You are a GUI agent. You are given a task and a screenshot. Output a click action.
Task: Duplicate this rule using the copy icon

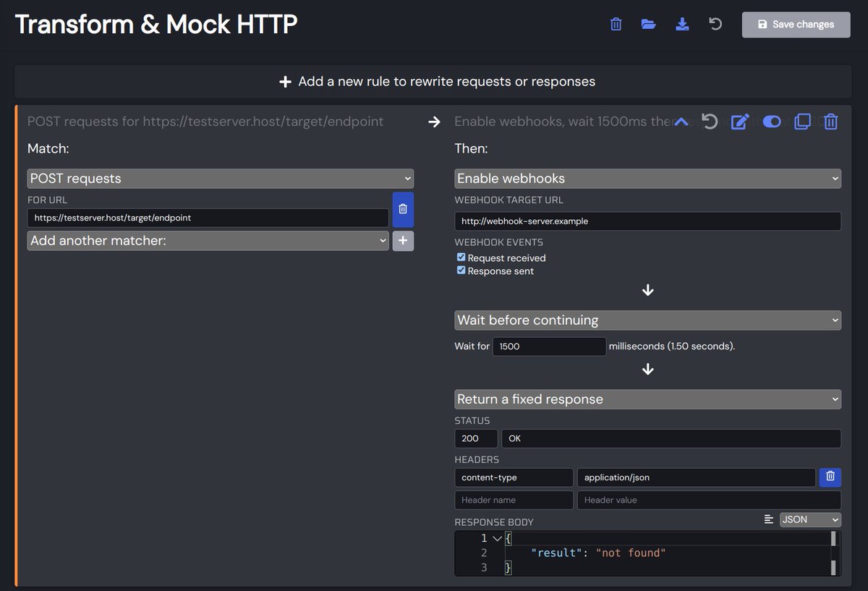point(801,122)
